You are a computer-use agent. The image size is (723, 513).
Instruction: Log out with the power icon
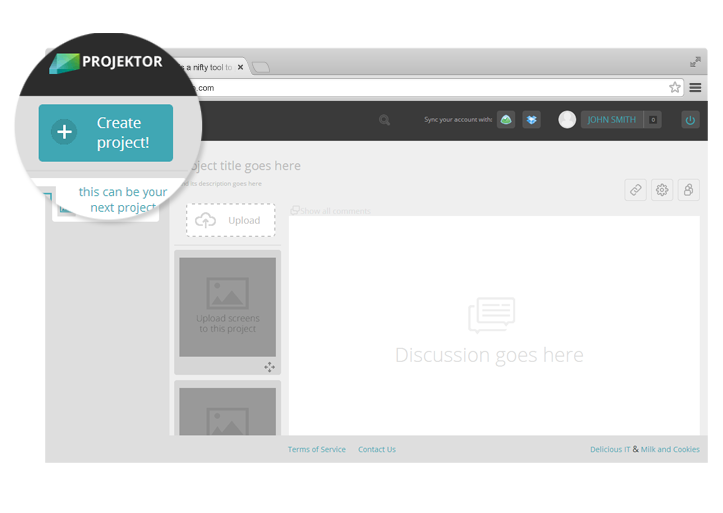[x=690, y=120]
